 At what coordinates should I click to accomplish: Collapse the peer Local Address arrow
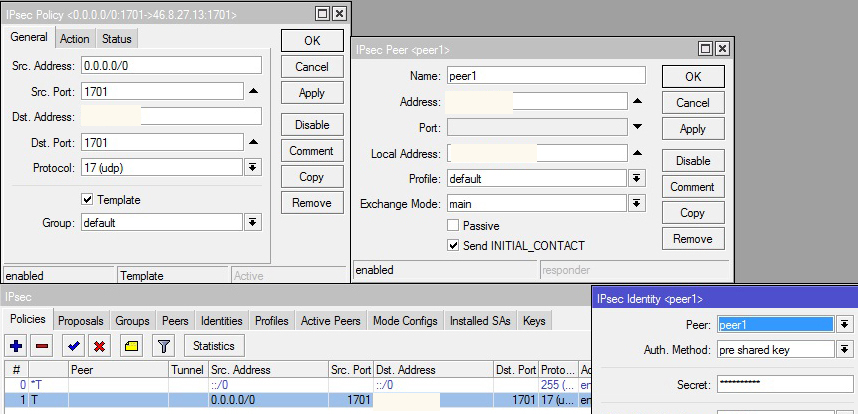pyautogui.click(x=637, y=153)
